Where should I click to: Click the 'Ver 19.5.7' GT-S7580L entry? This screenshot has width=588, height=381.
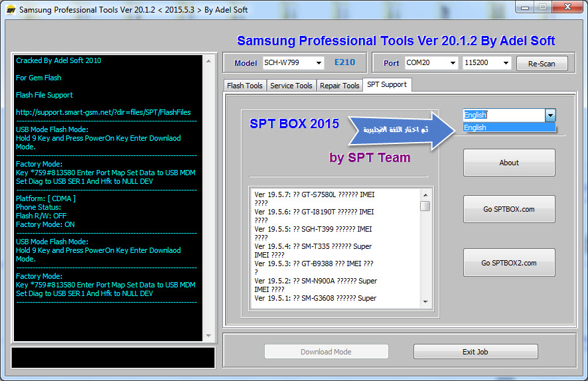pyautogui.click(x=315, y=198)
